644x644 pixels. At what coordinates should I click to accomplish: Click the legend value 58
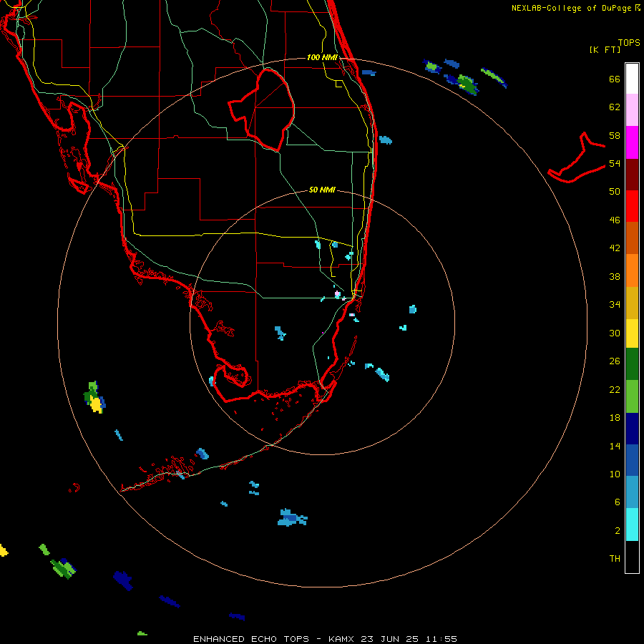click(x=615, y=135)
